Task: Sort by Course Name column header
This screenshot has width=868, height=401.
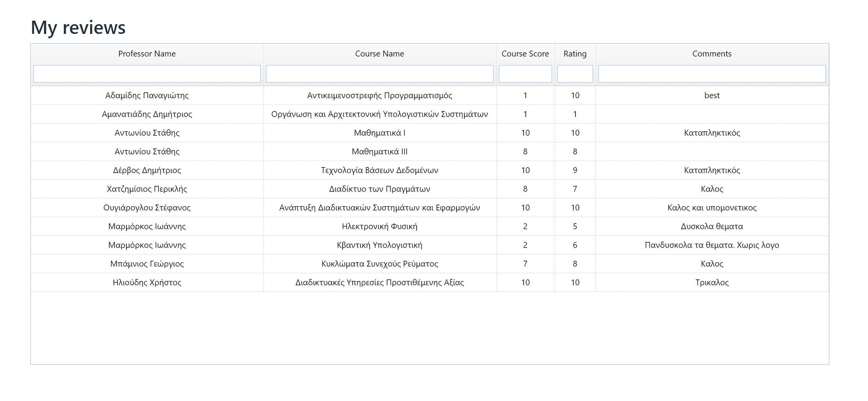Action: coord(380,54)
